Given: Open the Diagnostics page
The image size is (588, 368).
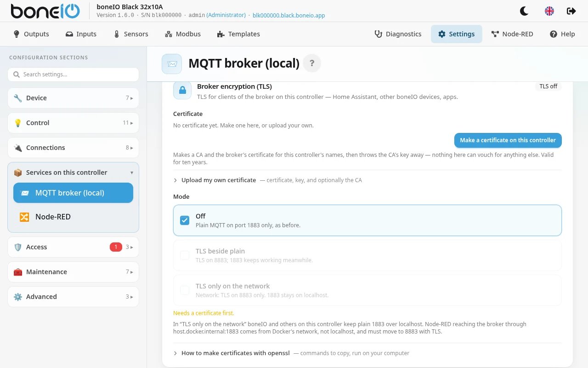Looking at the screenshot, I should (x=398, y=34).
